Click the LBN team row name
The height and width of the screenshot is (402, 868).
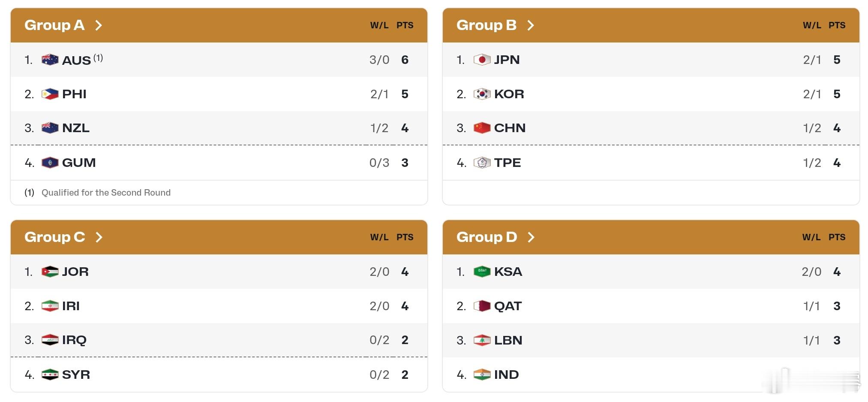[508, 340]
